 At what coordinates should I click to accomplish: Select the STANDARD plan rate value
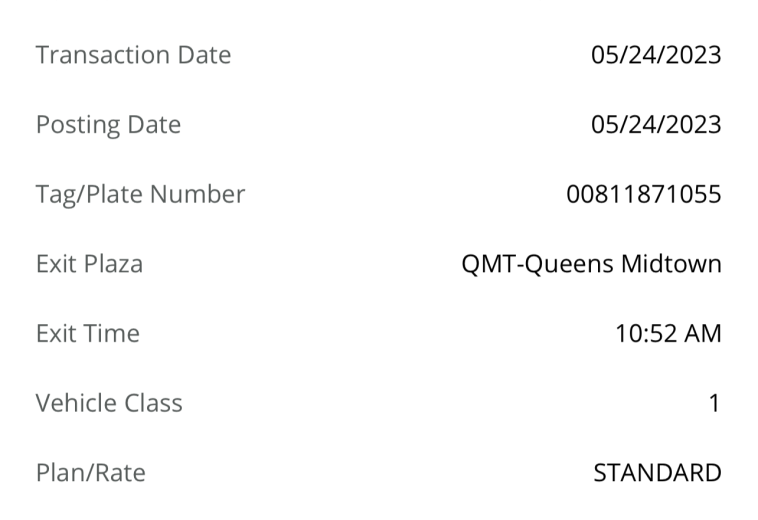[x=657, y=473]
